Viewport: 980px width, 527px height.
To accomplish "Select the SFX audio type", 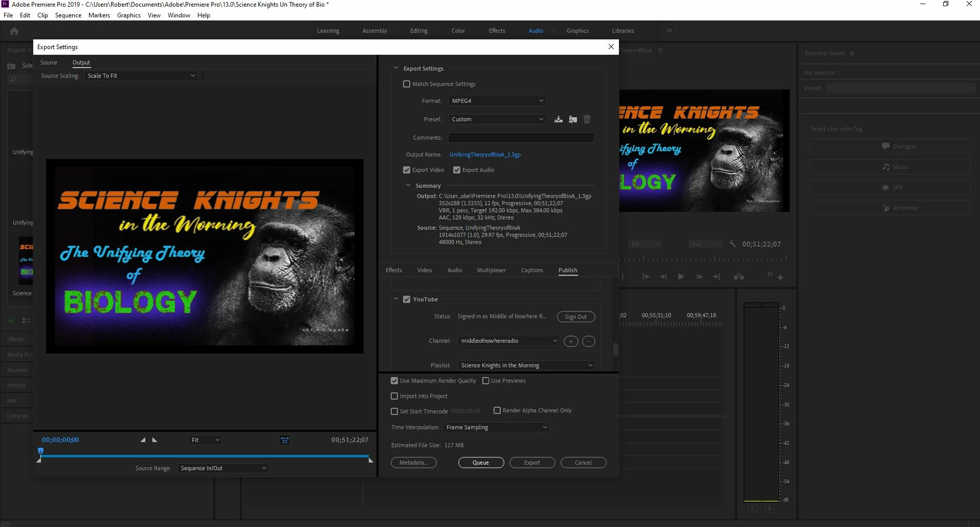I will [x=889, y=187].
